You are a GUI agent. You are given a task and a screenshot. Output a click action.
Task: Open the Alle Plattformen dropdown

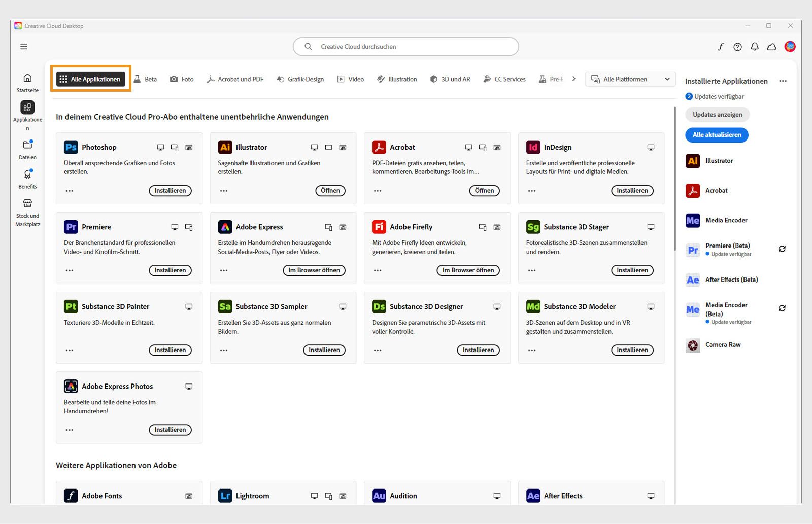tap(630, 79)
